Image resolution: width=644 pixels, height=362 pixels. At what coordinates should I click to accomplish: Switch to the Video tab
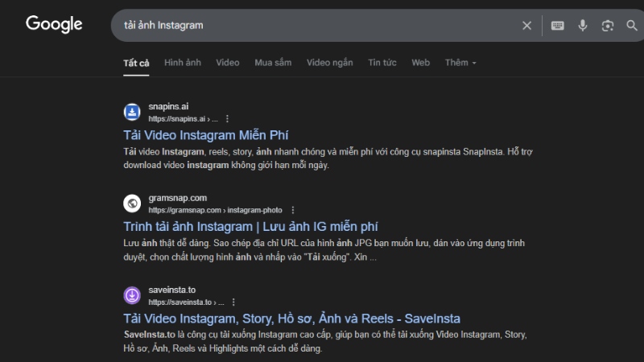click(x=228, y=63)
